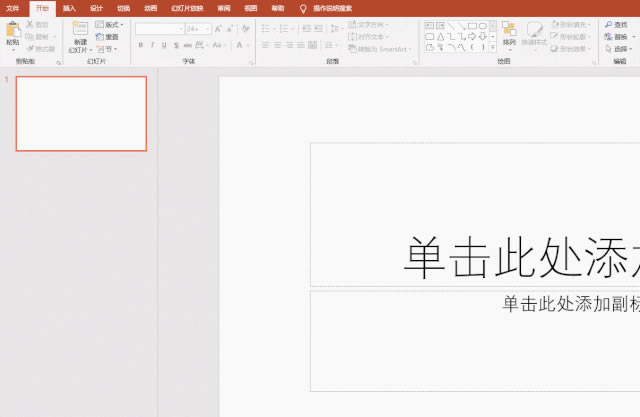The height and width of the screenshot is (417, 640).
Task: Click the Shape Effects (形状效果) button
Action: (571, 49)
